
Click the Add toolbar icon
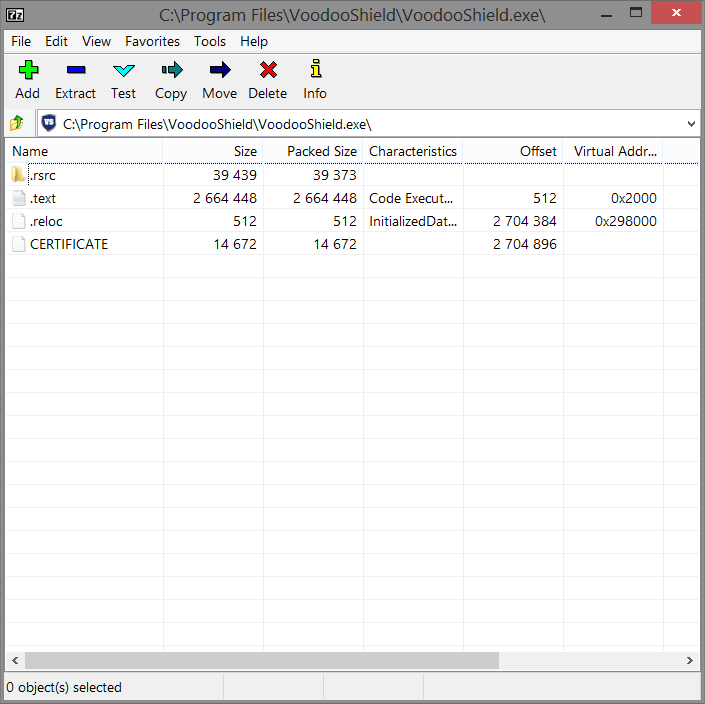coord(28,70)
